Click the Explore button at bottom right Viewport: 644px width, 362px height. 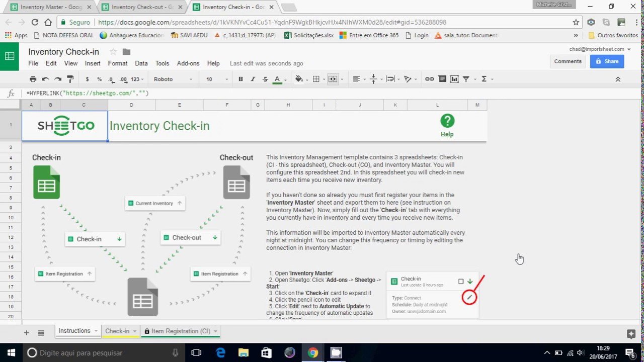pyautogui.click(x=631, y=334)
